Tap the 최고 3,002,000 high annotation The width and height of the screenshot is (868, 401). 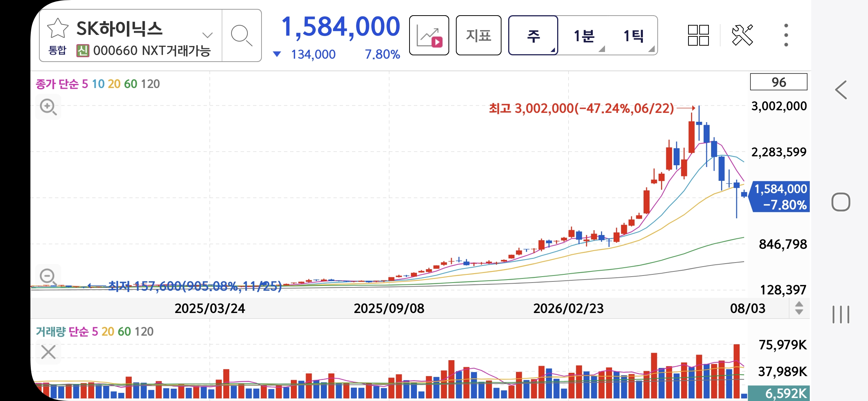pyautogui.click(x=581, y=108)
